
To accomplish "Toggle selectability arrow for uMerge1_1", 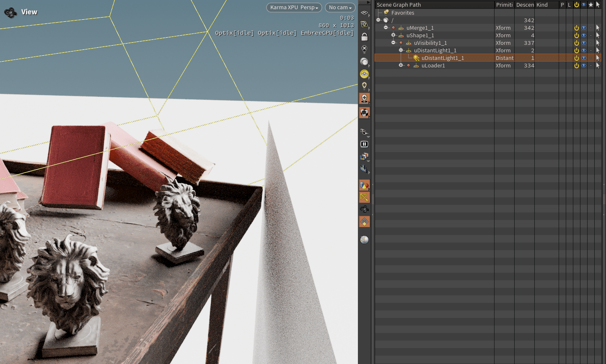I will coord(598,28).
